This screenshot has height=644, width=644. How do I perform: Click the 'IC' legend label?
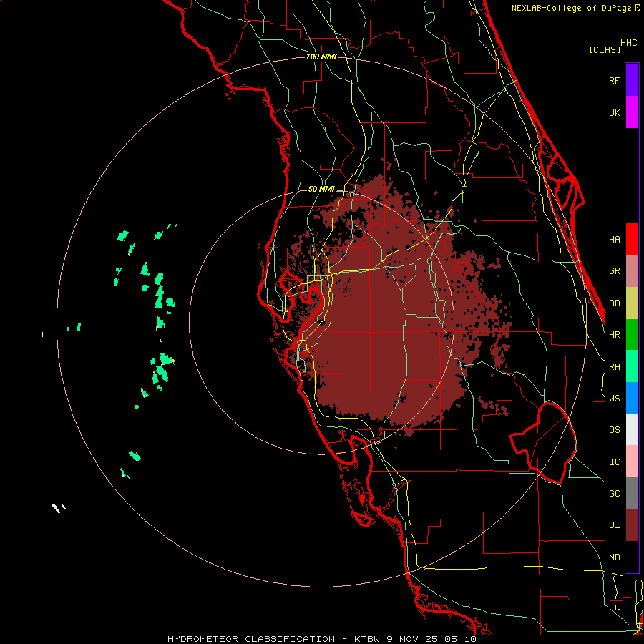tap(615, 462)
